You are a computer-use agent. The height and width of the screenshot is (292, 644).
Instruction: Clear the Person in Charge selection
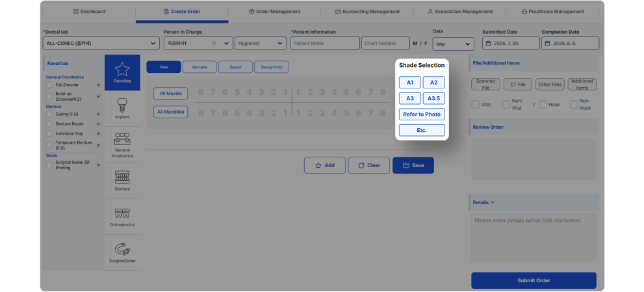[x=214, y=43]
